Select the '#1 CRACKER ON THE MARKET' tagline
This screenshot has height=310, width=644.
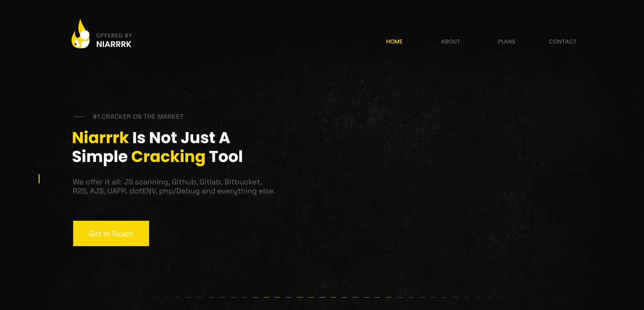pyautogui.click(x=138, y=117)
